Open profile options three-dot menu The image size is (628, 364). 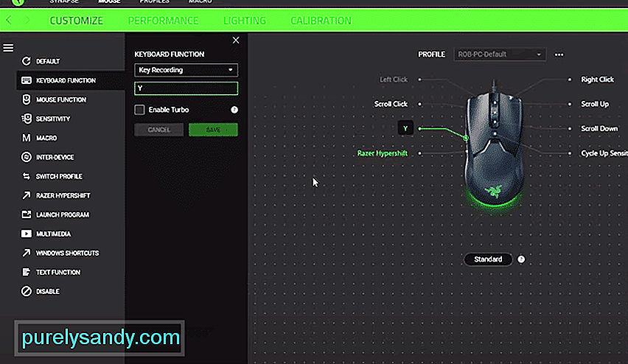pyautogui.click(x=559, y=55)
